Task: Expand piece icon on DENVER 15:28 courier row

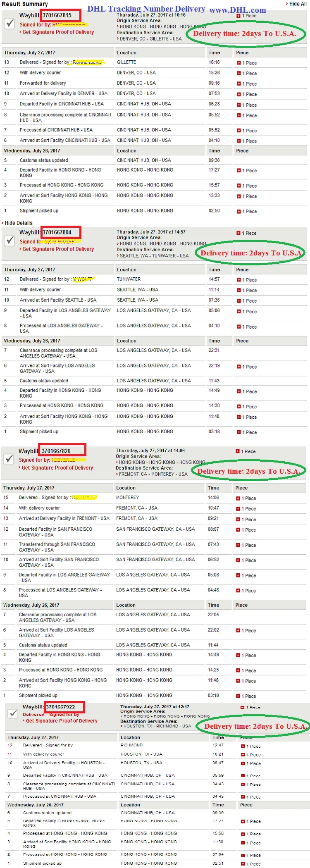Action: [238, 73]
